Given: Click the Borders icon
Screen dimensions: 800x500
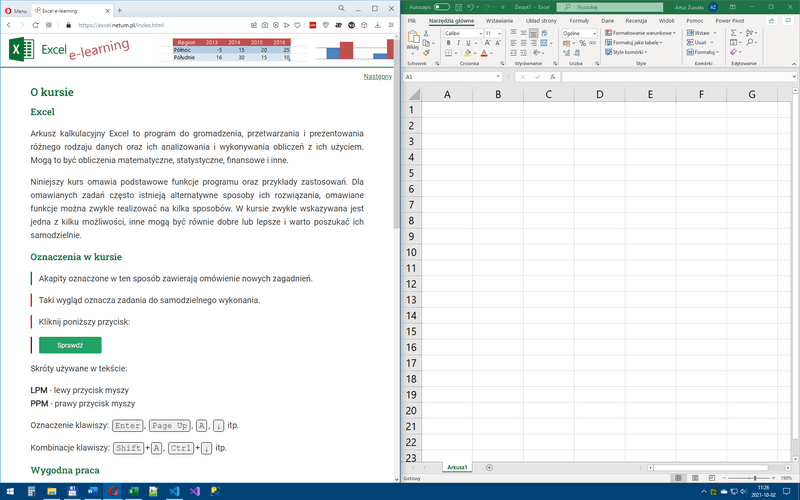Looking at the screenshot, I should click(x=448, y=53).
